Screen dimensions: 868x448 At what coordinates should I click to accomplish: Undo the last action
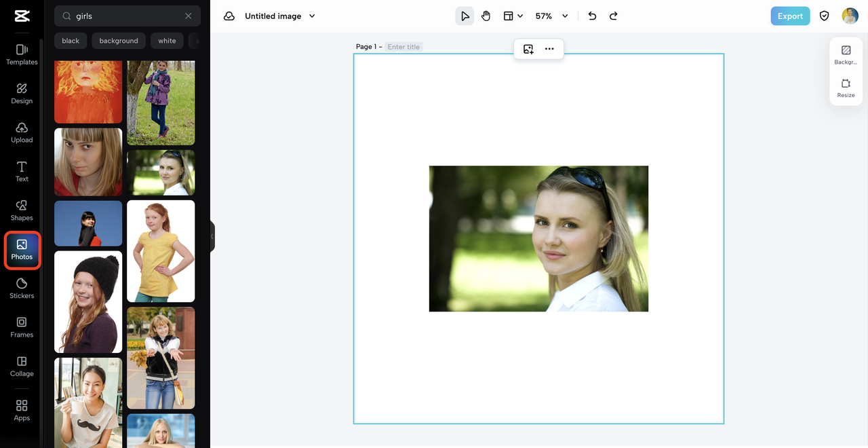(592, 16)
